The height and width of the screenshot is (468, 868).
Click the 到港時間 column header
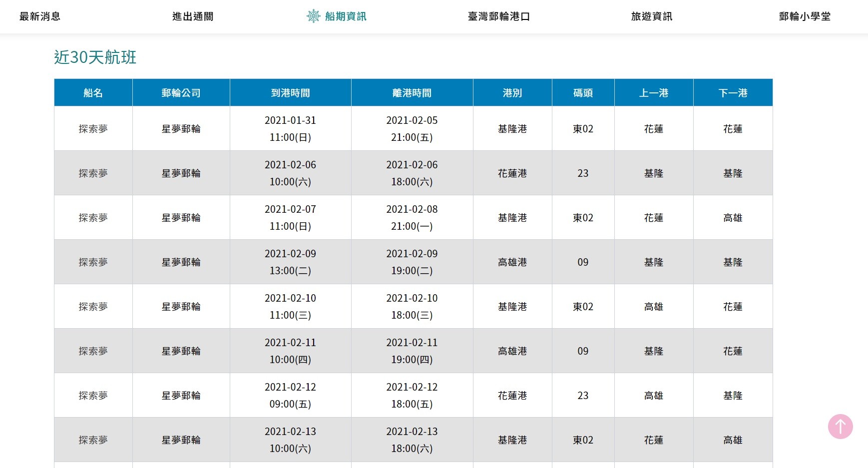290,92
